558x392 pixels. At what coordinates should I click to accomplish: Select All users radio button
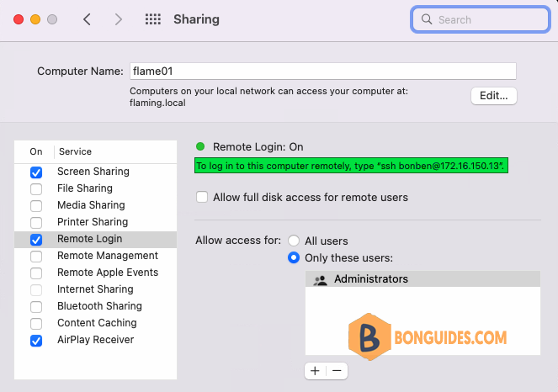[294, 241]
